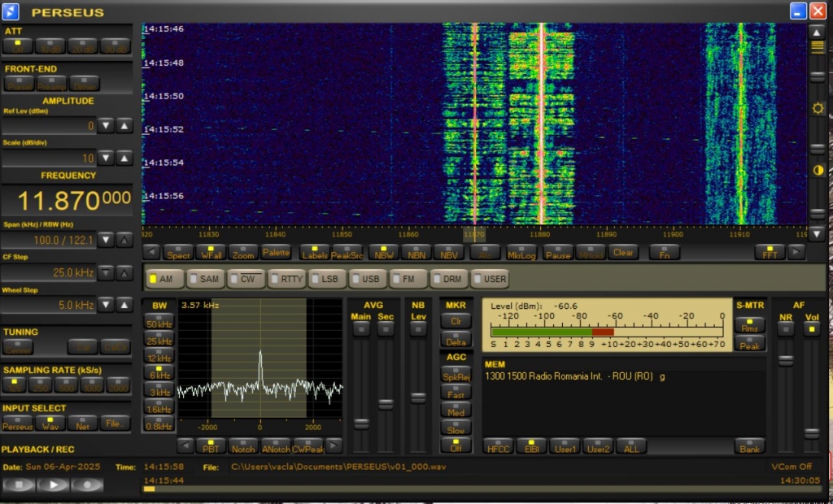Toggle the WFall waterfall display
The width and height of the screenshot is (833, 504).
(211, 253)
